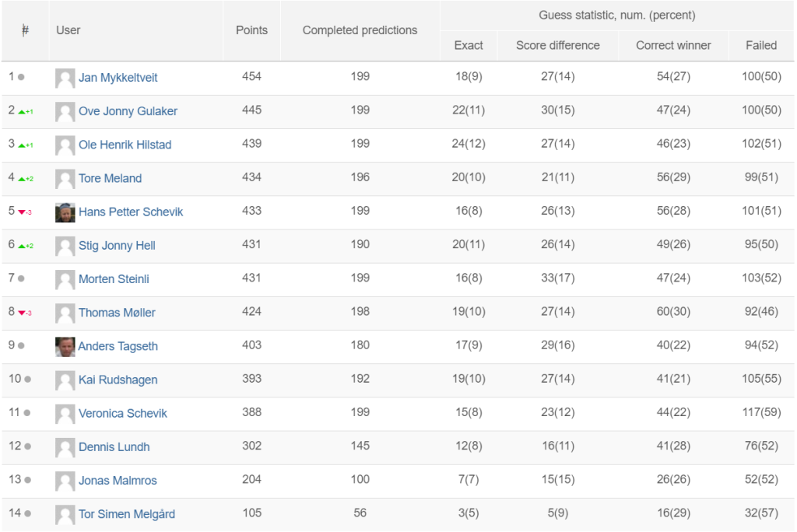Click Veronica Schevik's avatar icon
797x532 pixels.
[65, 414]
